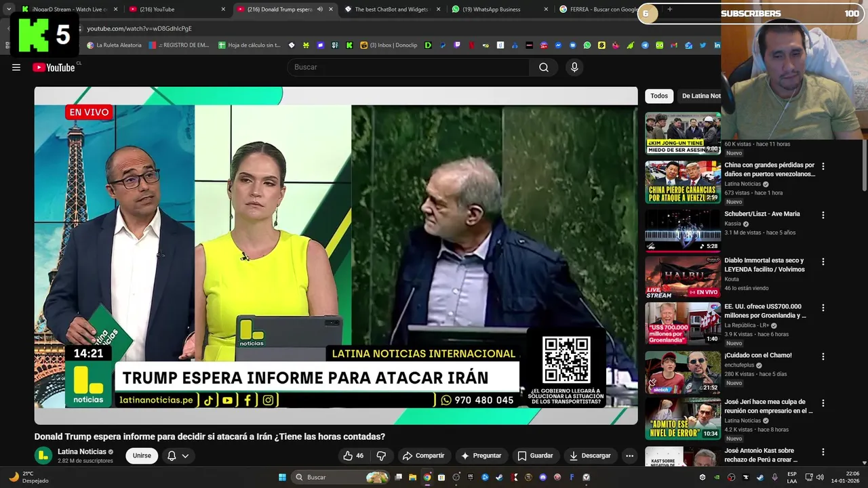
Task: Click the search magnifier button
Action: click(x=544, y=67)
